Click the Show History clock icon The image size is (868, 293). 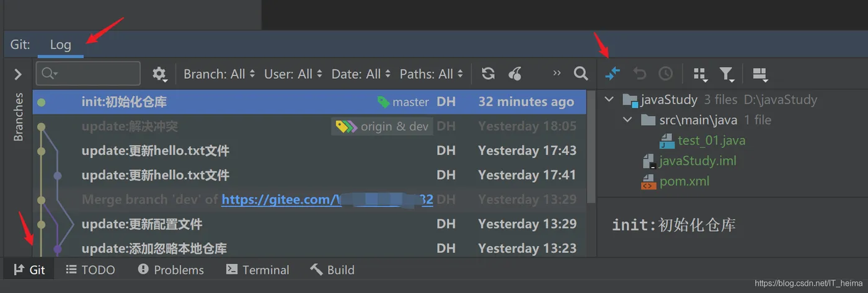[665, 74]
